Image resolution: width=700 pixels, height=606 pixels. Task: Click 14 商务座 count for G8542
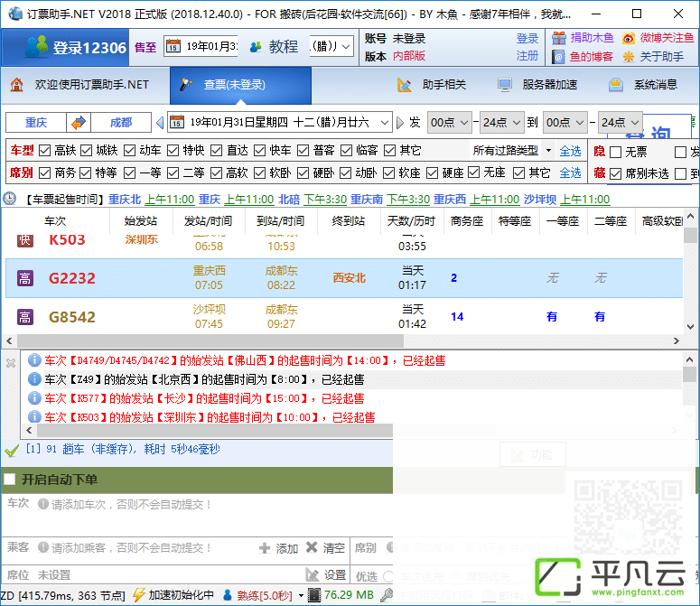457,317
